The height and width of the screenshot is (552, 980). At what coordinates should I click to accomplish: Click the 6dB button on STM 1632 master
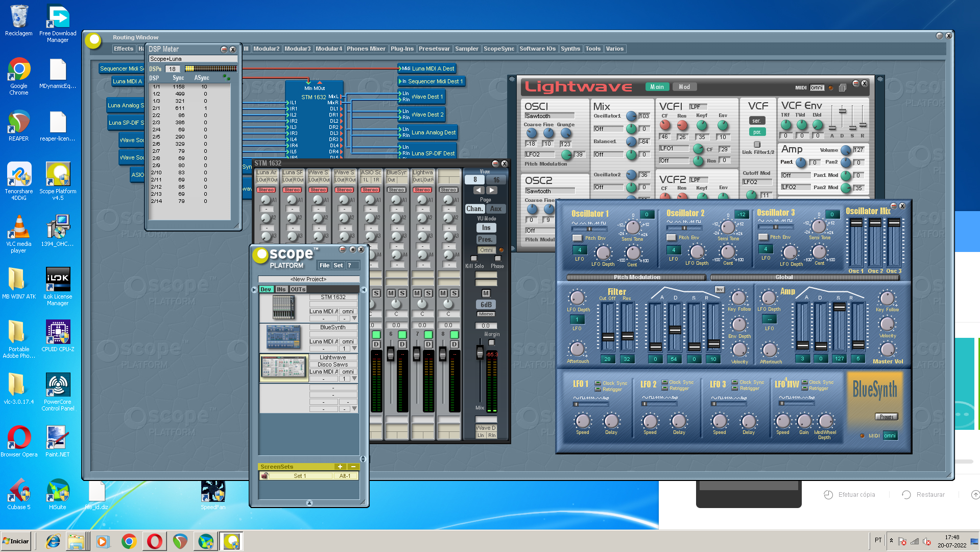tap(486, 305)
